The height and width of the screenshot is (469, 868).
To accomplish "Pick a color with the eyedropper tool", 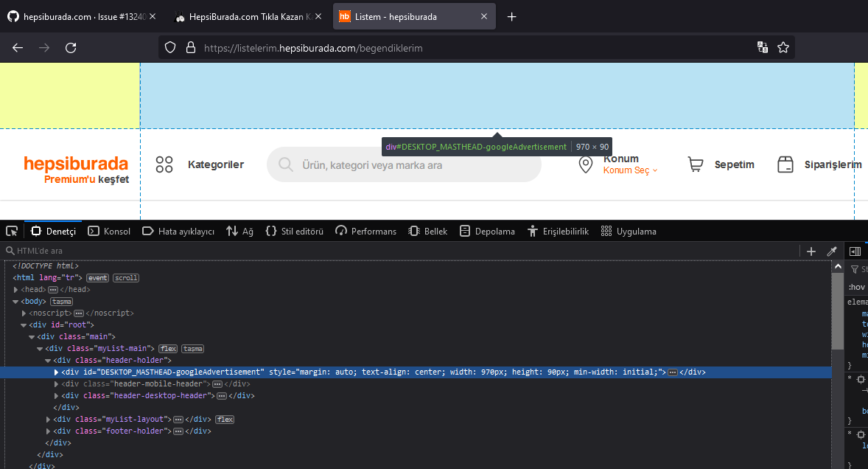I will click(831, 251).
